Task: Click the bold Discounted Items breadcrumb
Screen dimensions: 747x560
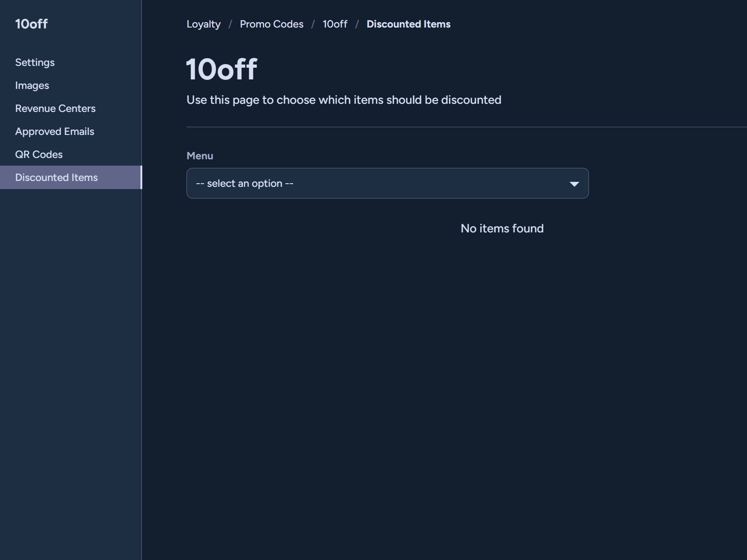Action: (408, 24)
